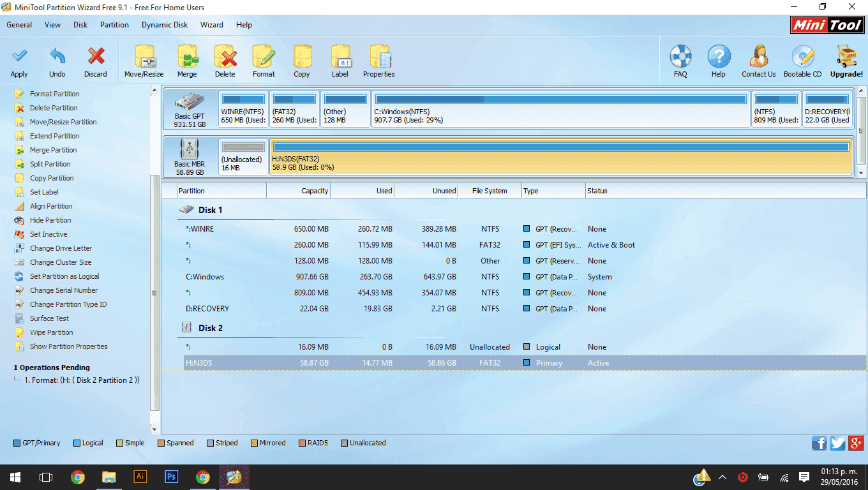The image size is (868, 490).
Task: Open the Twitter social icon
Action: pyautogui.click(x=837, y=443)
